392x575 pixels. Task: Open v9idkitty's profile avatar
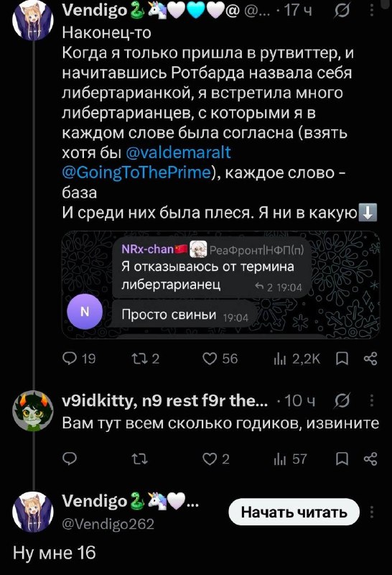tap(33, 410)
